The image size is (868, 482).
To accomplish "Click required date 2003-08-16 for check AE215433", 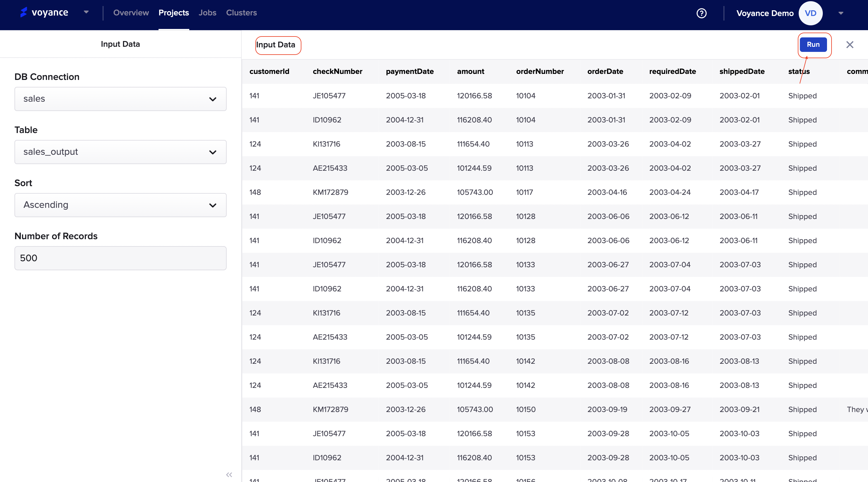I will [x=669, y=385].
